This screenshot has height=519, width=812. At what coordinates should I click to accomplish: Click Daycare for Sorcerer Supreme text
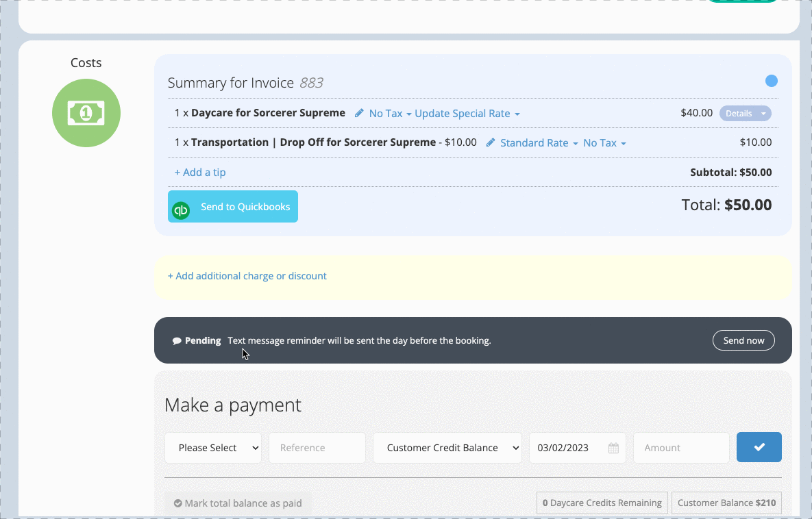(x=268, y=113)
